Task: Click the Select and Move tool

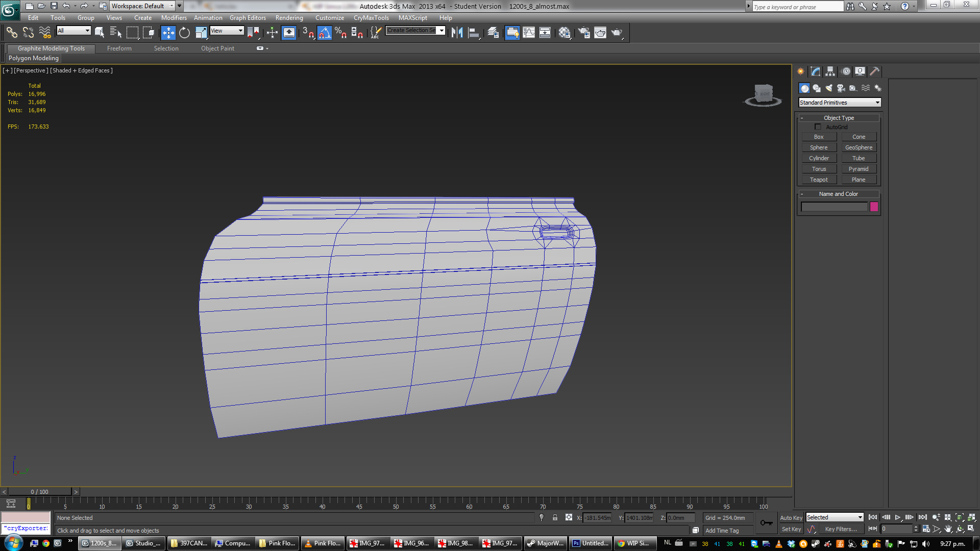Action: [x=168, y=33]
